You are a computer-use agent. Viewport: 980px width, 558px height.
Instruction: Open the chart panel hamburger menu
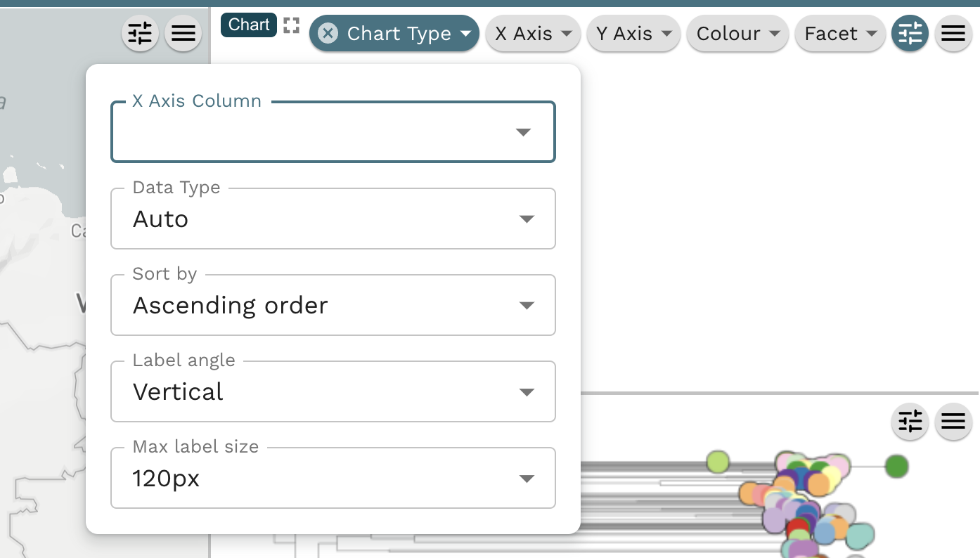pos(953,33)
